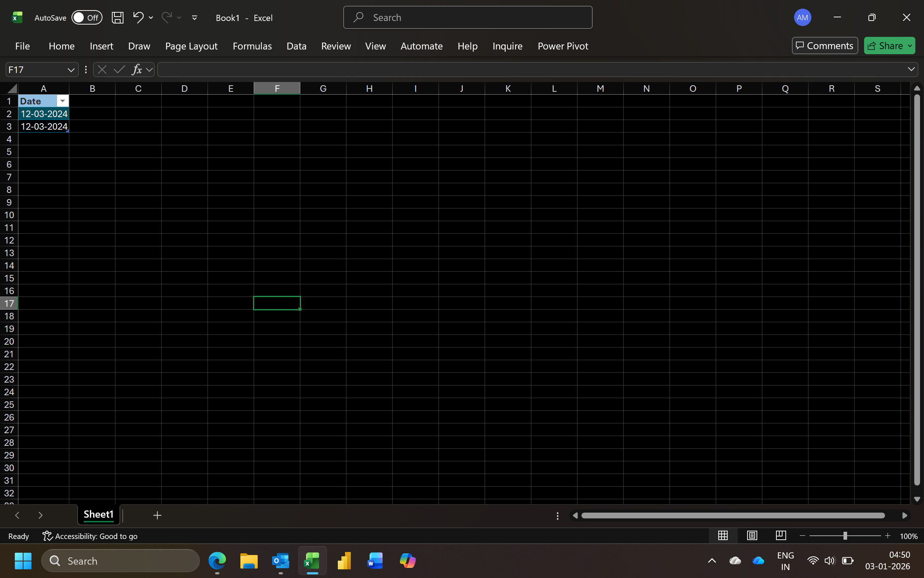Select row 17 header
The width and height of the screenshot is (924, 578).
click(9, 303)
